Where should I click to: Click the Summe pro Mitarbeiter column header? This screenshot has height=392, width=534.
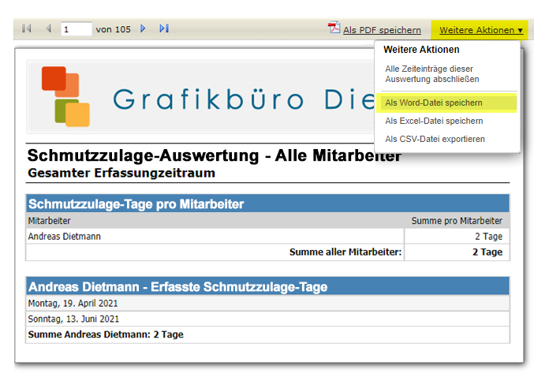(457, 221)
